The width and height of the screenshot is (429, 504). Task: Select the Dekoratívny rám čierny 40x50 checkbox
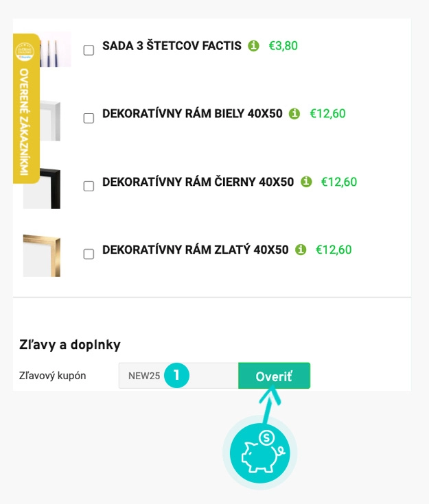pyautogui.click(x=89, y=186)
